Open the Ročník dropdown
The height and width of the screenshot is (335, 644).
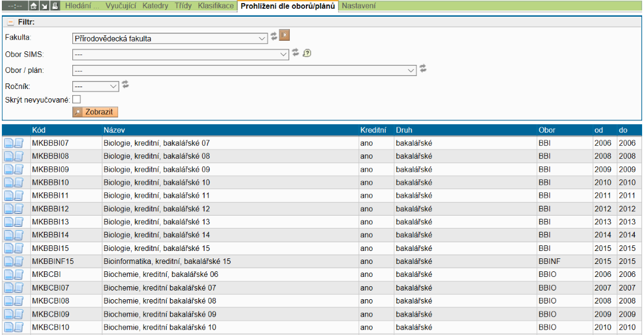95,87
